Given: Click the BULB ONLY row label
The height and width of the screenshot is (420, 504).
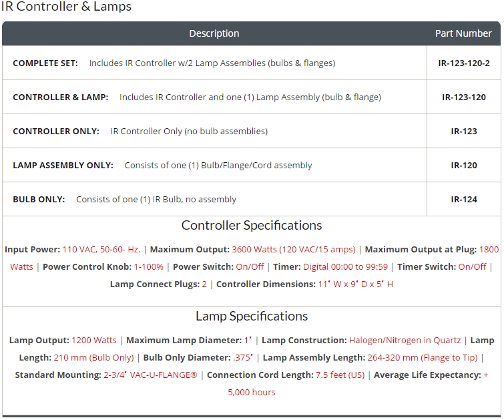Looking at the screenshot, I should coord(39,200).
